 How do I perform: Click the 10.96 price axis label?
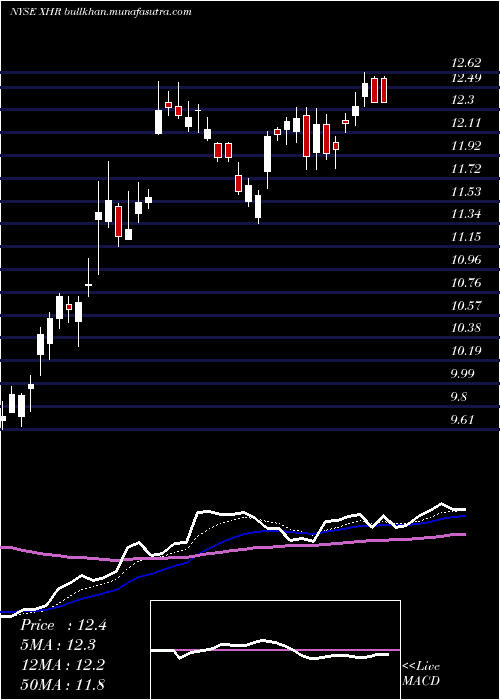click(x=466, y=260)
